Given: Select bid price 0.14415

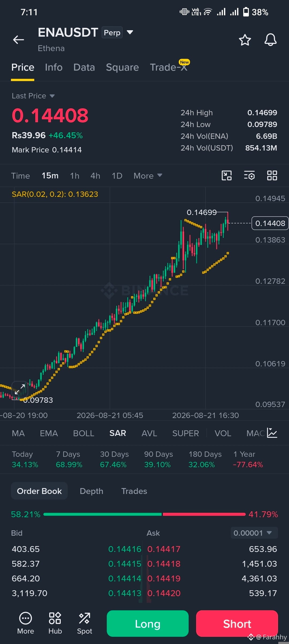Looking at the screenshot, I should point(125,564).
